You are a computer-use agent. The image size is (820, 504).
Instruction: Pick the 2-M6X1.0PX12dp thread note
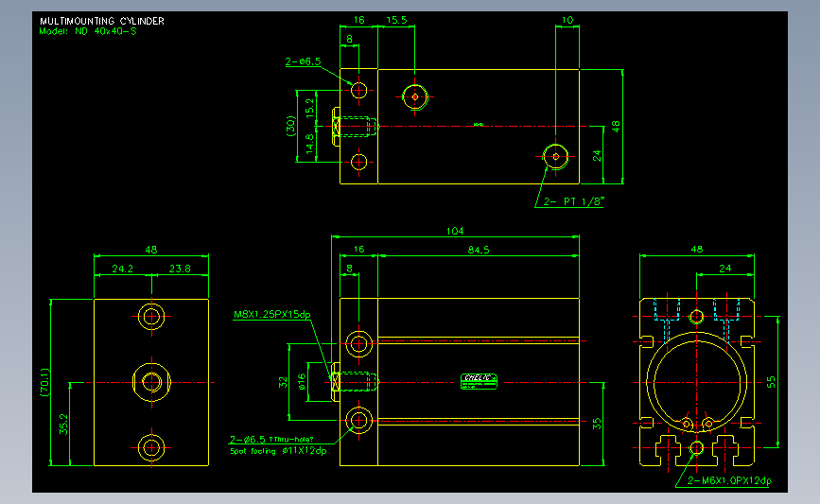click(729, 481)
